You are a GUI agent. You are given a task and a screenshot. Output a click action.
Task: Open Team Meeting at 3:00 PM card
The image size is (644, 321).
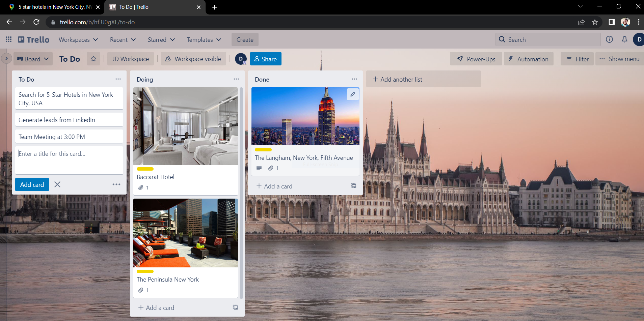coord(69,137)
